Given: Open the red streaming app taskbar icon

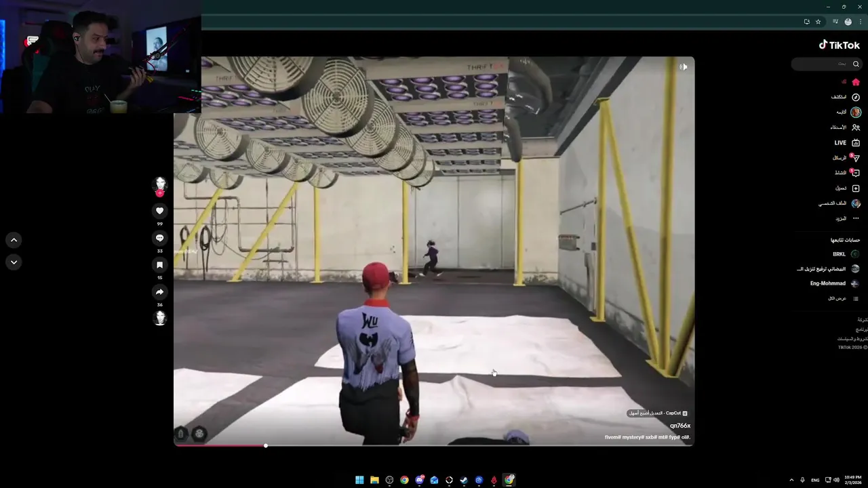Looking at the screenshot, I should (494, 480).
